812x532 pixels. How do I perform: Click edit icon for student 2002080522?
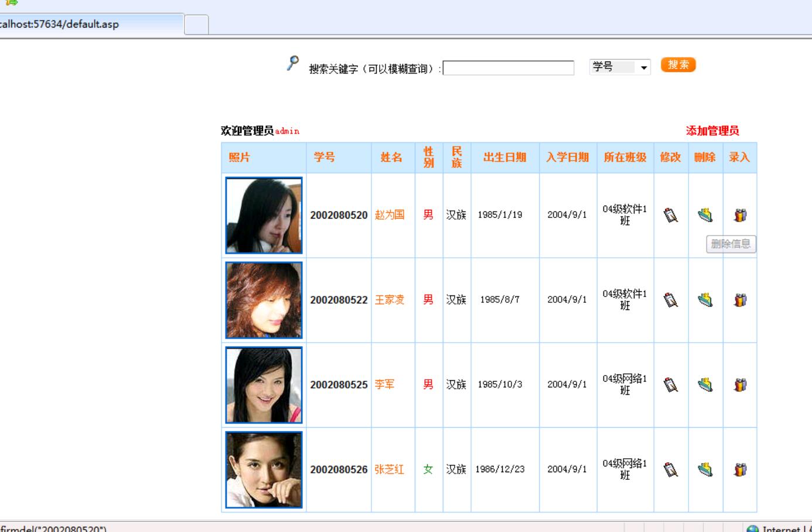[x=671, y=301]
